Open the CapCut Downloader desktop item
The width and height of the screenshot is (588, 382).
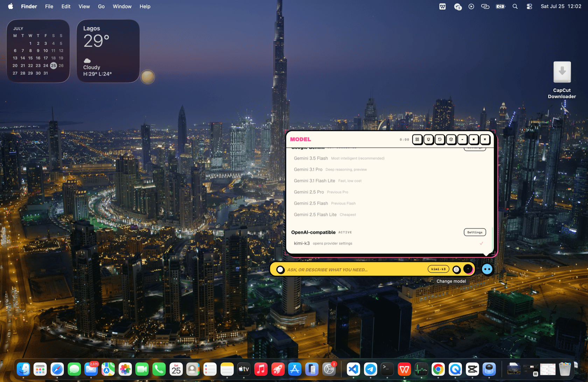tap(562, 80)
